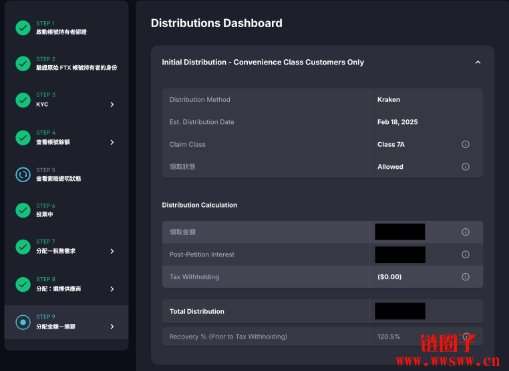Click the refresh status icon at Step 5

[23, 174]
